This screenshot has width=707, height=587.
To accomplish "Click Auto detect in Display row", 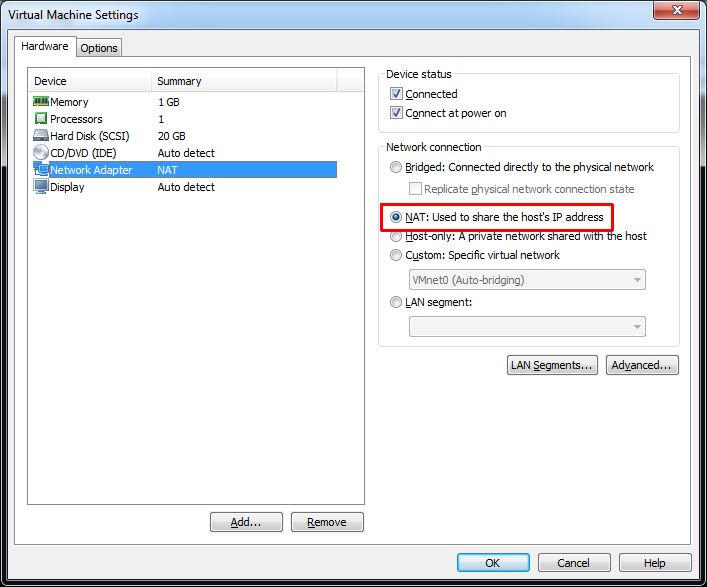I will [186, 187].
